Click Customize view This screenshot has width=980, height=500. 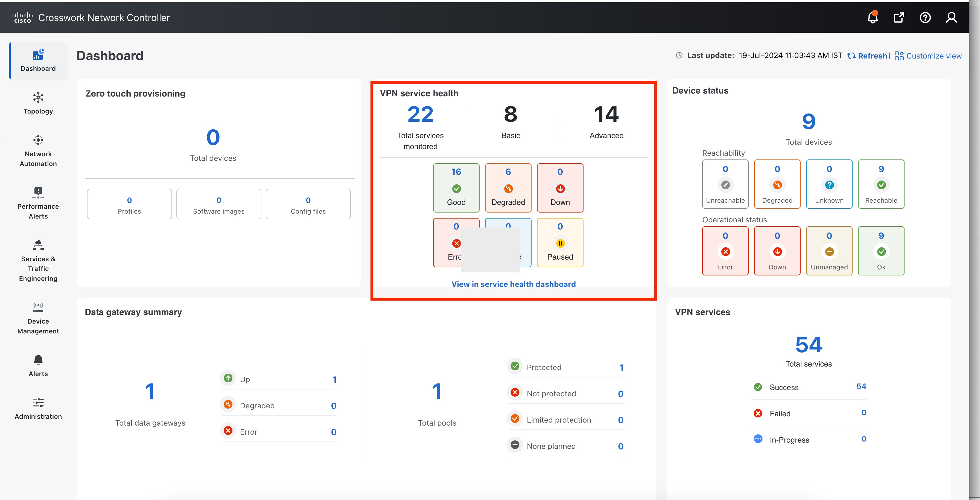coord(928,56)
